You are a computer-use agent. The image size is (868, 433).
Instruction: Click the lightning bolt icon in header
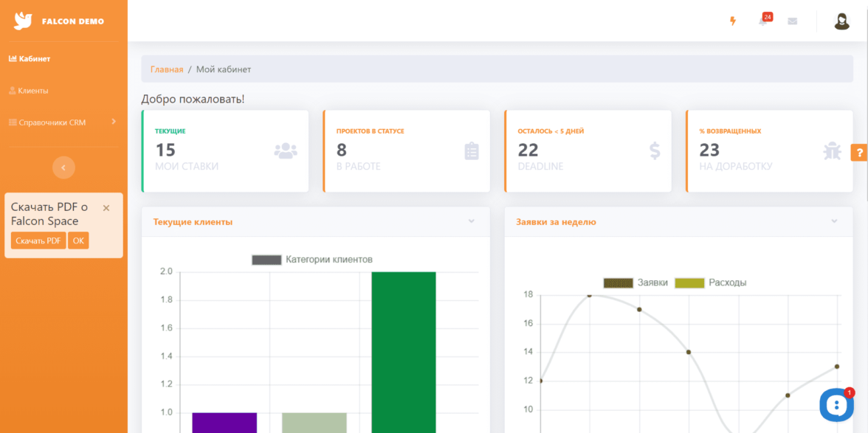point(733,21)
